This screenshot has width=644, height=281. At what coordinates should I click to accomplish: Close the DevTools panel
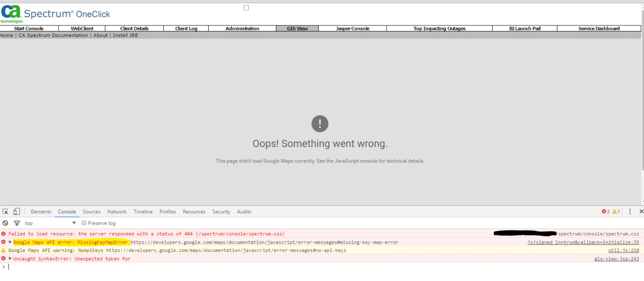tap(641, 212)
